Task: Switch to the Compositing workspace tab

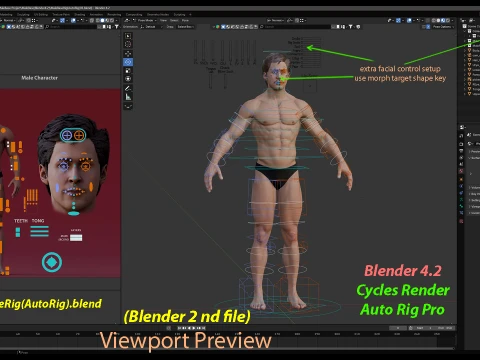Action: [134, 15]
